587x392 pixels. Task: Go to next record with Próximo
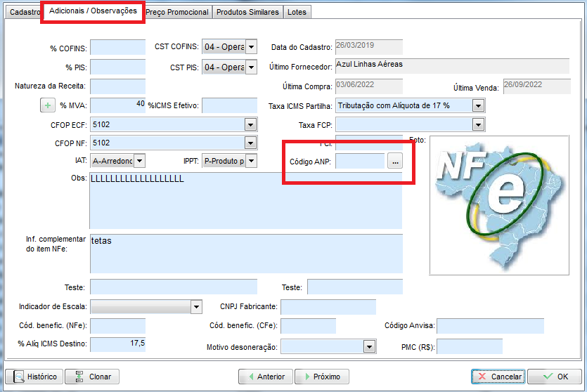pyautogui.click(x=321, y=377)
